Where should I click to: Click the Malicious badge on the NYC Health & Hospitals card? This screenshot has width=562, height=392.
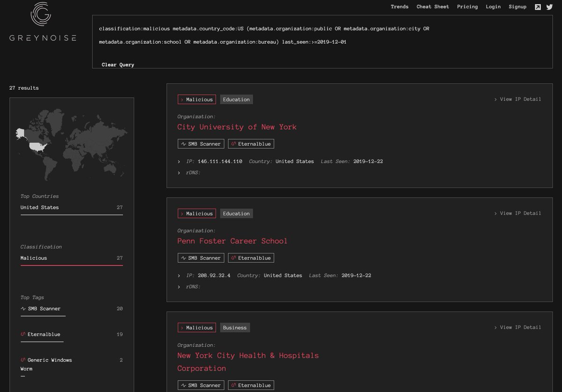197,327
